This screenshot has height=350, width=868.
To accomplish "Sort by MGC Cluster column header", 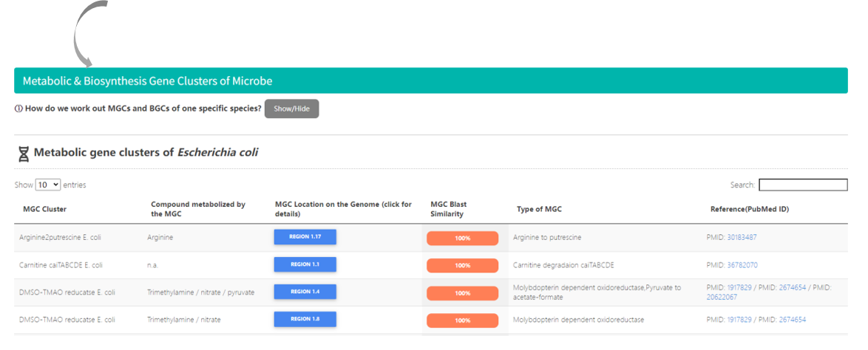I will [44, 209].
